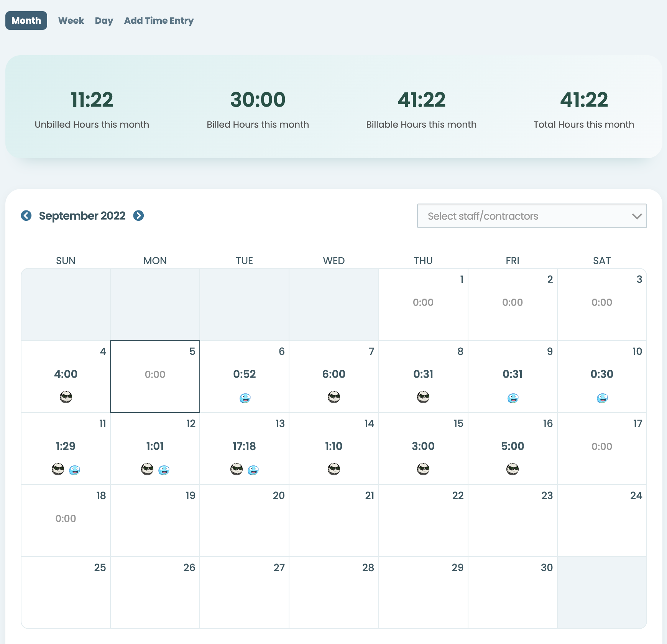This screenshot has width=667, height=644.
Task: Click blue smiley avatar on September 6
Action: pyautogui.click(x=245, y=398)
